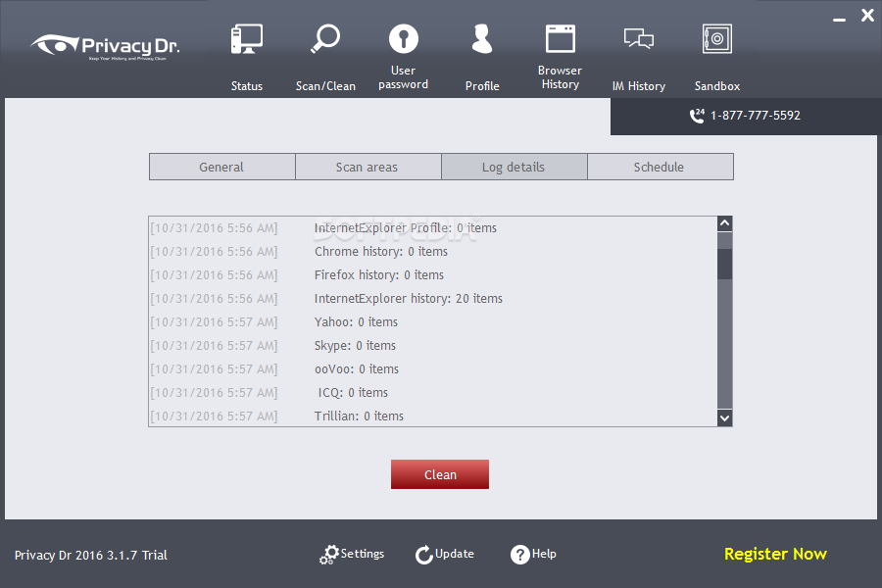Click timestamp beside Skype entry
Image resolution: width=882 pixels, height=588 pixels.
214,346
